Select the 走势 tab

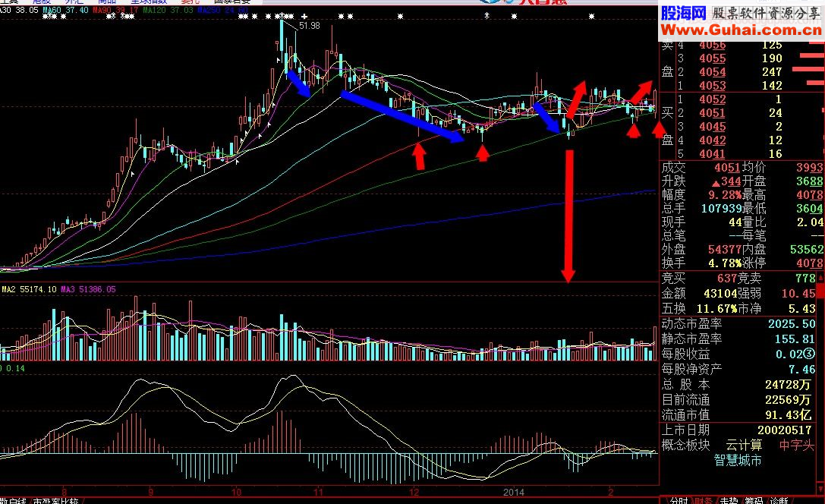(x=729, y=500)
